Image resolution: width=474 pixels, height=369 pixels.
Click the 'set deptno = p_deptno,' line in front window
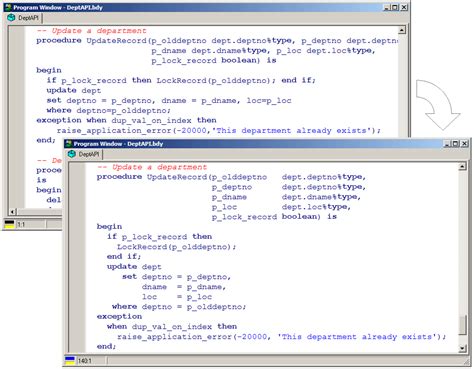click(x=177, y=277)
